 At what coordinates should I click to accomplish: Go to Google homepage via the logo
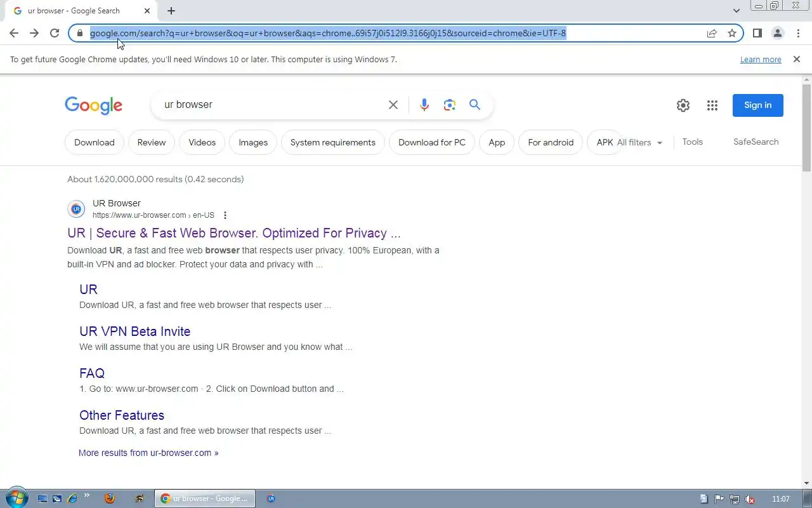(93, 105)
